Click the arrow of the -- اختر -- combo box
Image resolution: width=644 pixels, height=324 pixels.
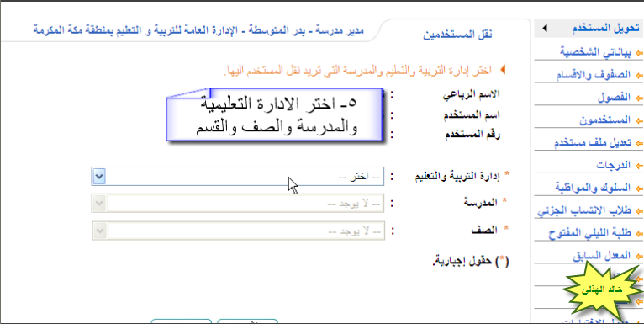pos(99,177)
